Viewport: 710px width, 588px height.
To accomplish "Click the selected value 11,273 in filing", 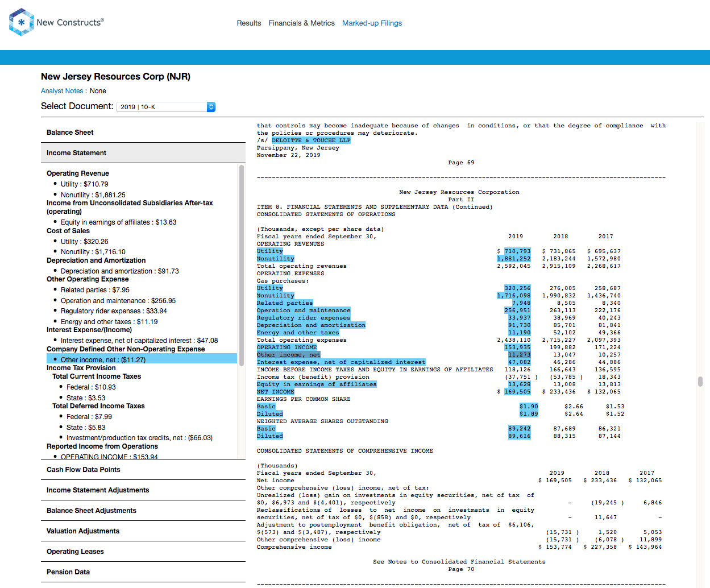I will (520, 355).
